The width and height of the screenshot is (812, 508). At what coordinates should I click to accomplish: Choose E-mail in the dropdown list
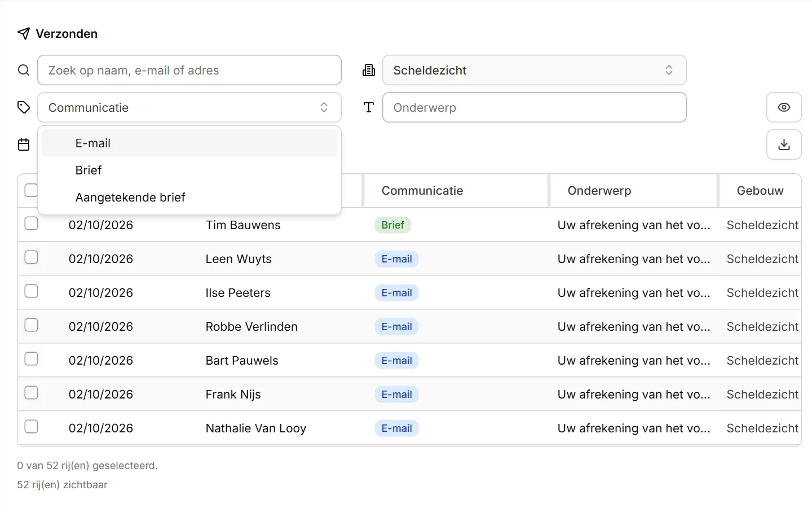(x=189, y=143)
